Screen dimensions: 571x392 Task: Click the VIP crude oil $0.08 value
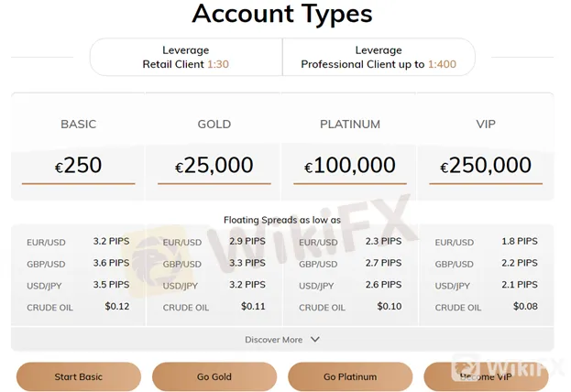(525, 307)
